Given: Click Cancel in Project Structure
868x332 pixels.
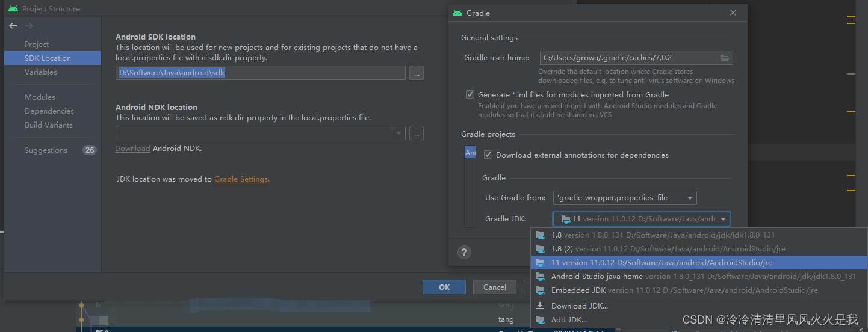Looking at the screenshot, I should click(495, 287).
